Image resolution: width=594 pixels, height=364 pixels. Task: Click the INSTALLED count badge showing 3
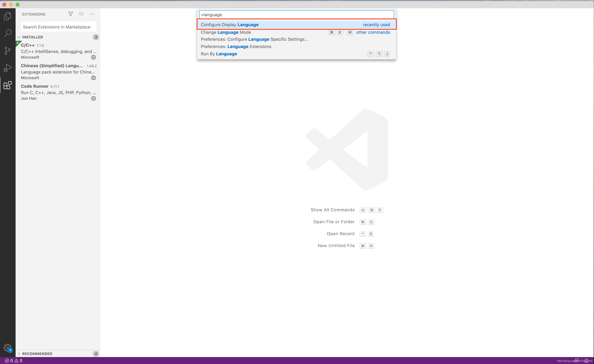96,37
